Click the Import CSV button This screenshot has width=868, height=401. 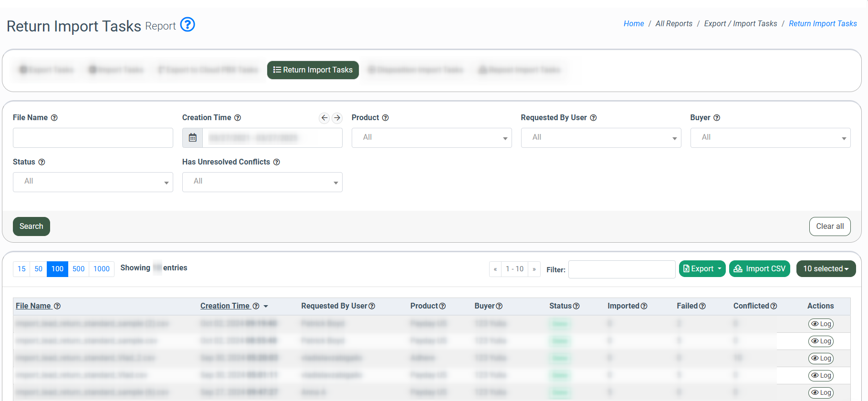click(760, 269)
